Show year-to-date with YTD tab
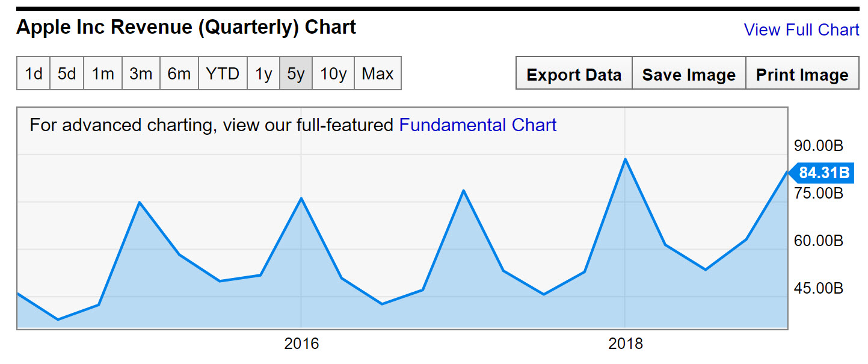868x364 pixels. 223,74
